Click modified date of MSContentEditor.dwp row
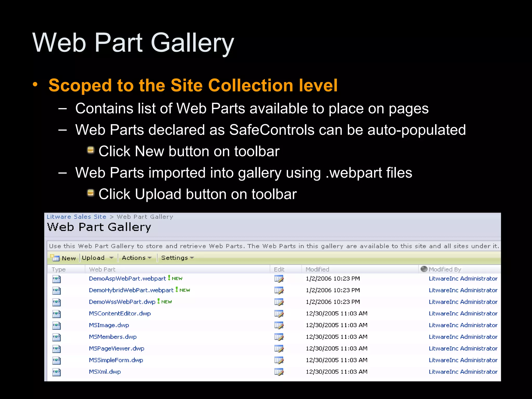This screenshot has width=532, height=399. (x=336, y=314)
